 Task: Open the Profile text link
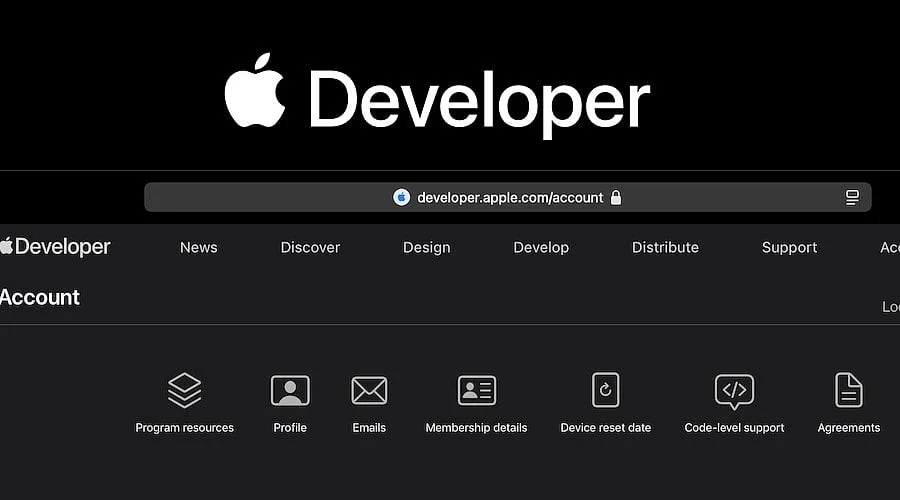click(x=290, y=428)
